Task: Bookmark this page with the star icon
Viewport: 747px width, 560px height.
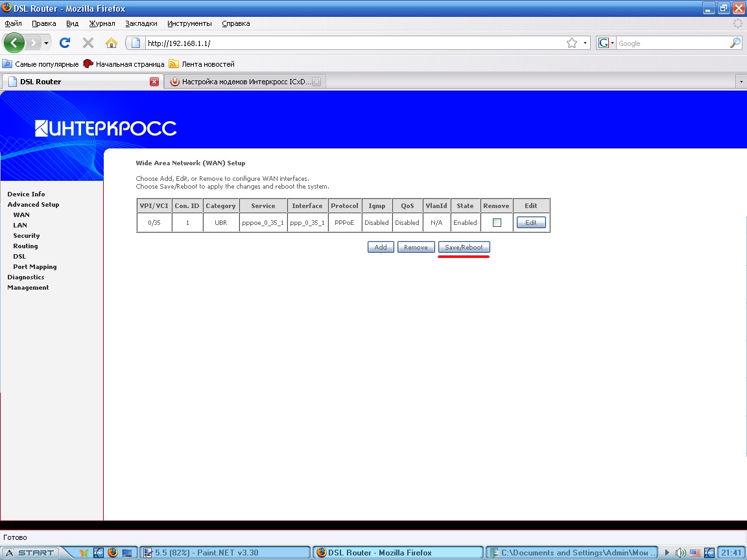Action: point(572,43)
